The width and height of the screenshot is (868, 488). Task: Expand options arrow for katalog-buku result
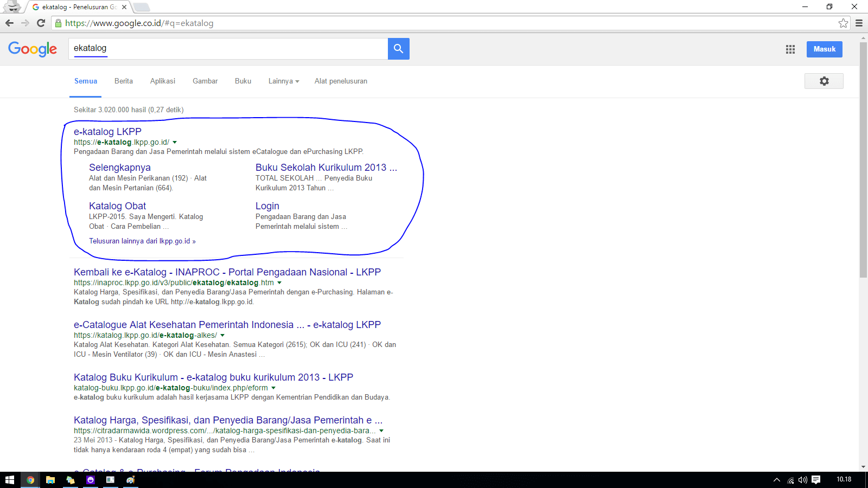[x=273, y=388]
